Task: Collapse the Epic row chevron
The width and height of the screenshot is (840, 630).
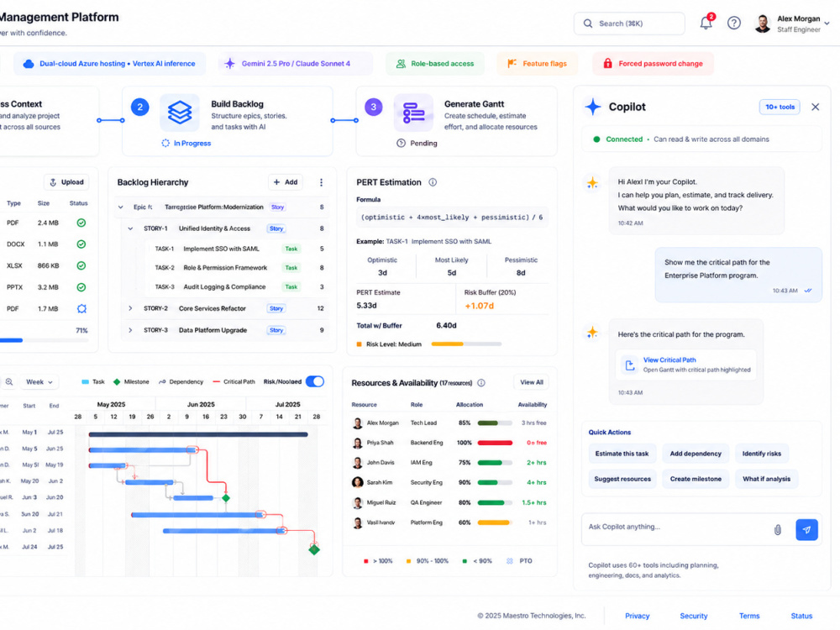Action: coord(120,207)
